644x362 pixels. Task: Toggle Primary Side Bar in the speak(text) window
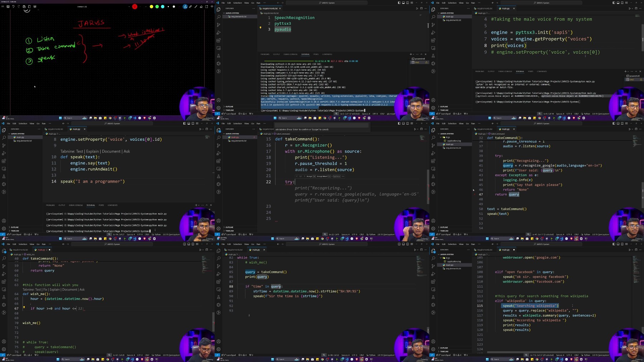pos(184,123)
